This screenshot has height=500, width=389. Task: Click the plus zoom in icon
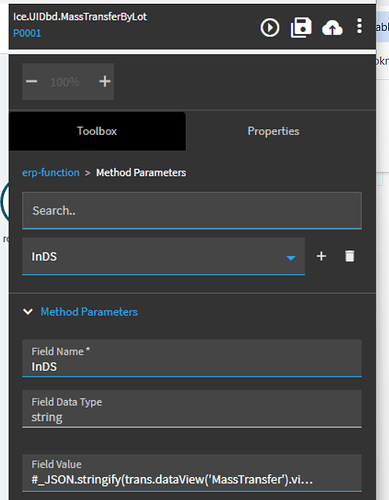[105, 81]
